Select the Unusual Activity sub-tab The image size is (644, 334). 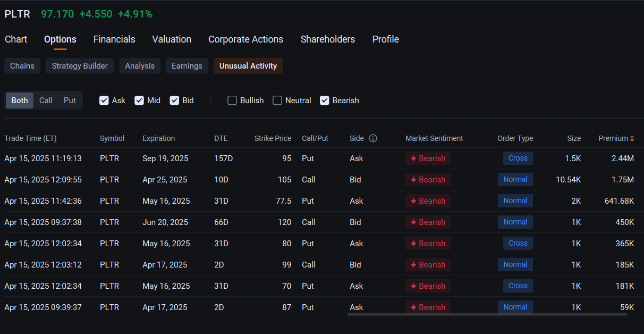point(248,66)
